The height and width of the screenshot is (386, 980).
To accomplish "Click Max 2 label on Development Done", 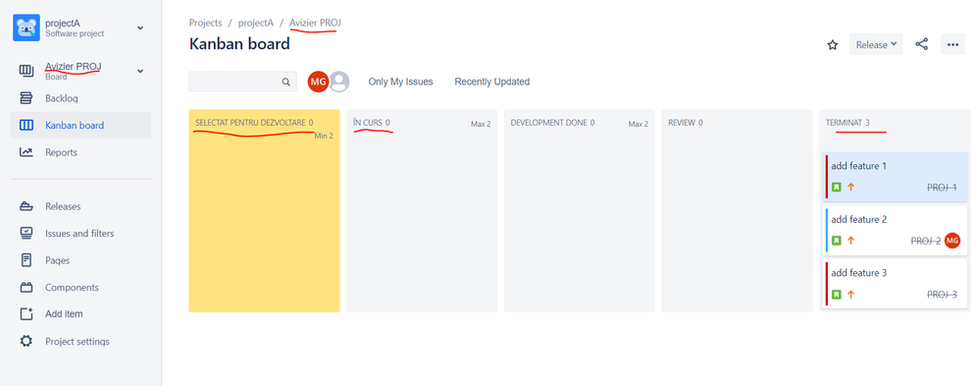I will [638, 124].
